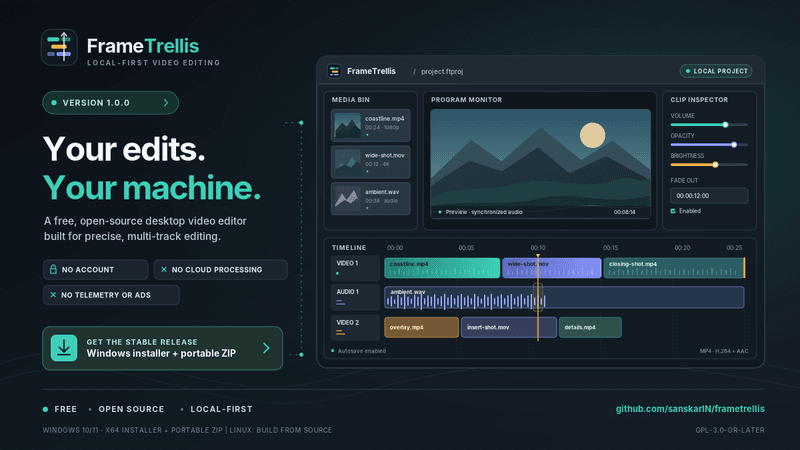The image size is (800, 450).
Task: Click the OPEN SOURCE footer label
Action: (131, 409)
